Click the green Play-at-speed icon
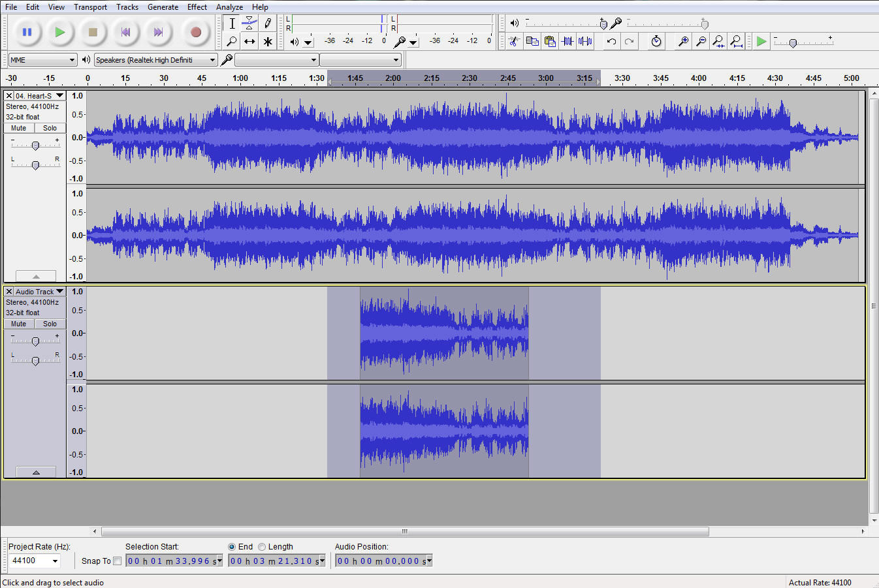 click(x=761, y=42)
